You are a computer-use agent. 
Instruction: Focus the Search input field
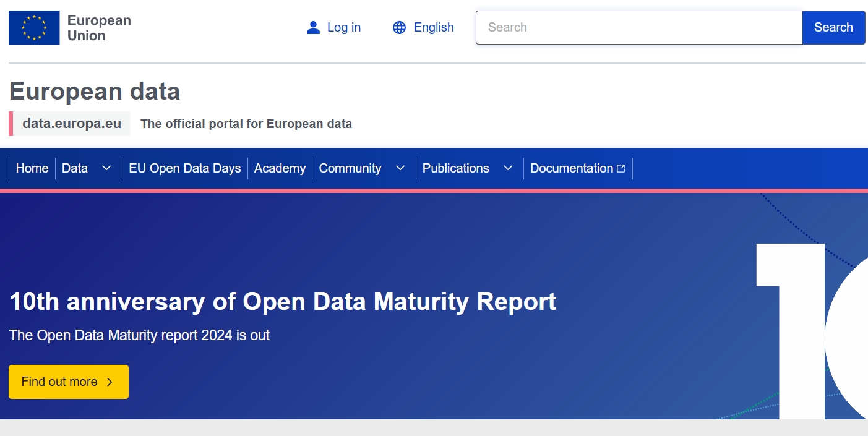tap(639, 27)
